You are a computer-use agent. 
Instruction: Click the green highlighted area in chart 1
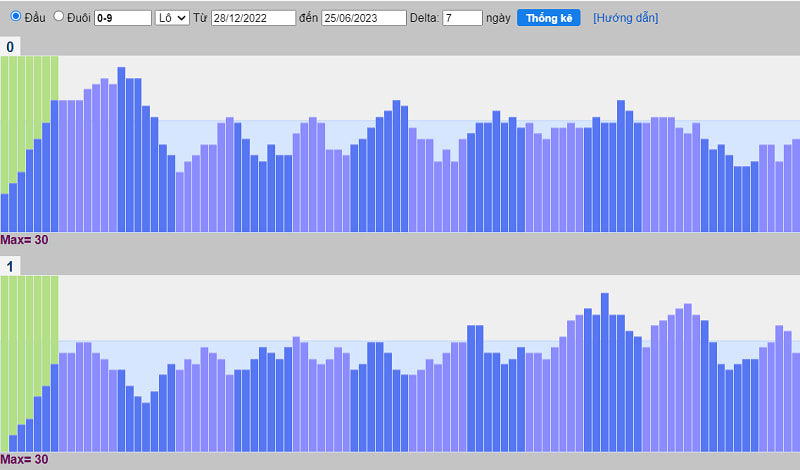pyautogui.click(x=29, y=320)
